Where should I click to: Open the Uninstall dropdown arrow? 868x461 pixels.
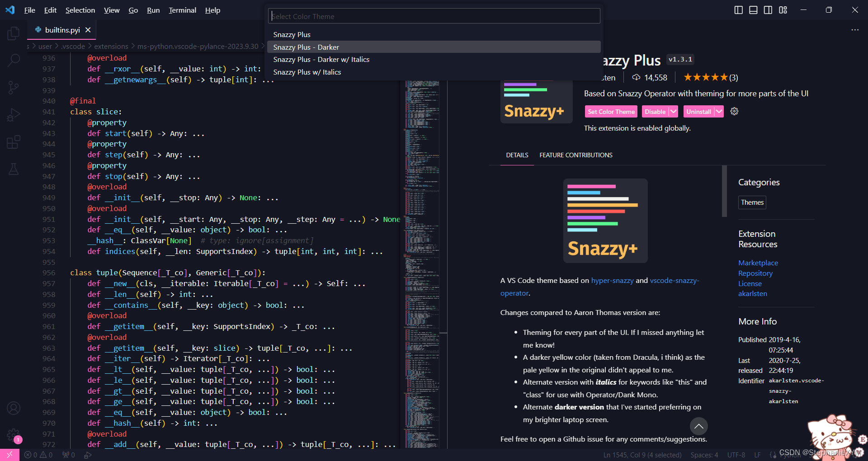pyautogui.click(x=719, y=111)
